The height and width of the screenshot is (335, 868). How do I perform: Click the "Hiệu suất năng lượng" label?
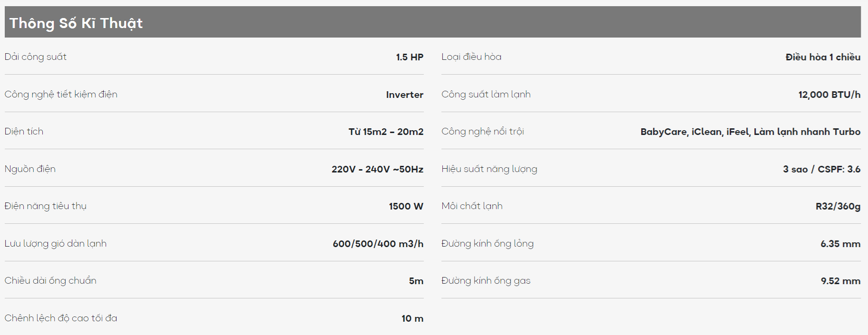pos(489,169)
